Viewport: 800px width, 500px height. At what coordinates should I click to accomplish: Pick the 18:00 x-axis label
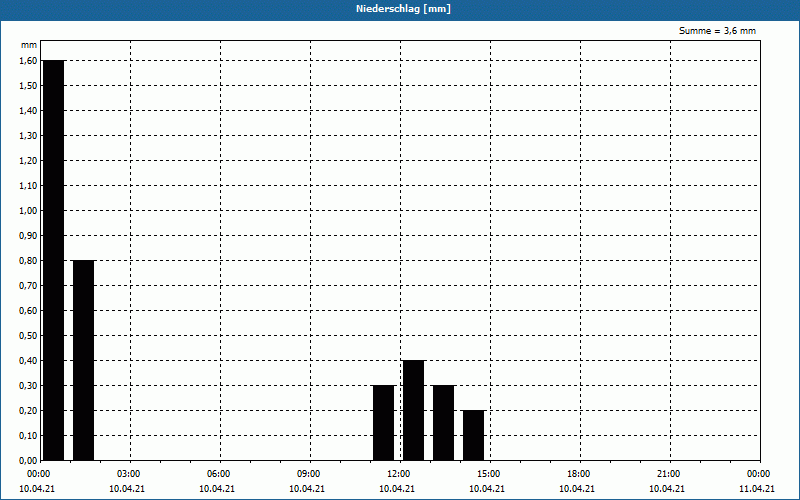[578, 474]
